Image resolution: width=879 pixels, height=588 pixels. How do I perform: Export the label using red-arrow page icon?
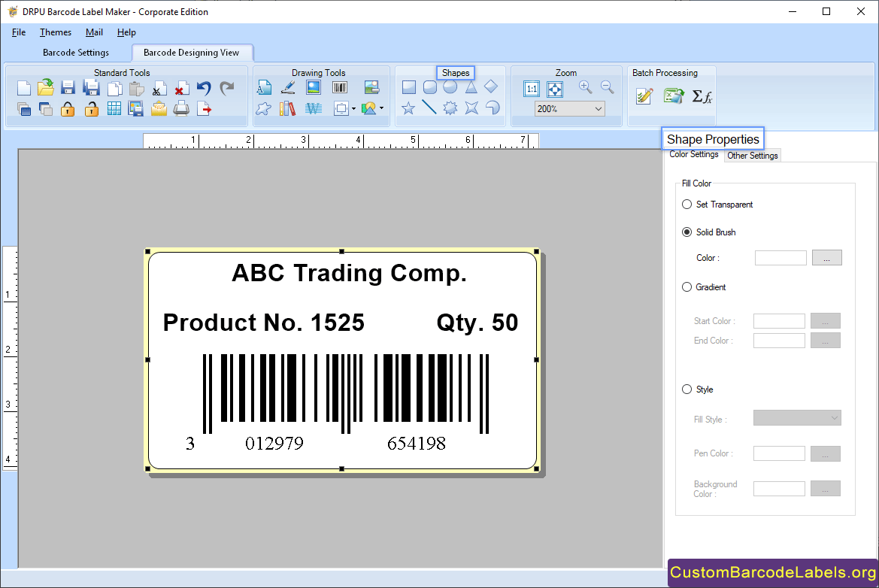(x=204, y=109)
